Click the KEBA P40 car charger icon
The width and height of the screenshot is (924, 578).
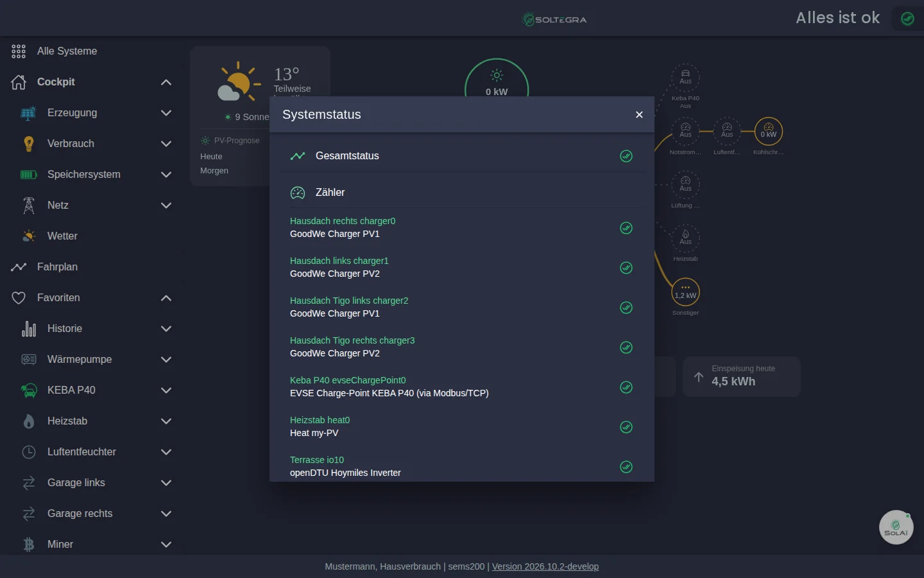29,390
